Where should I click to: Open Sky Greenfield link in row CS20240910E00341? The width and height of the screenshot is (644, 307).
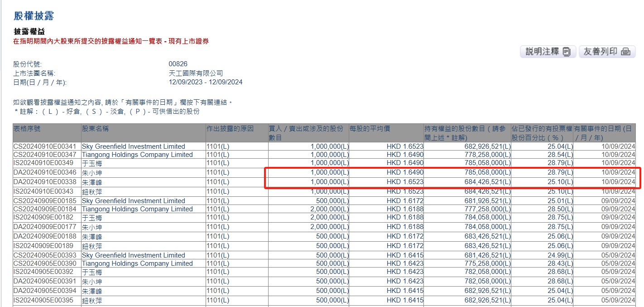(133, 146)
